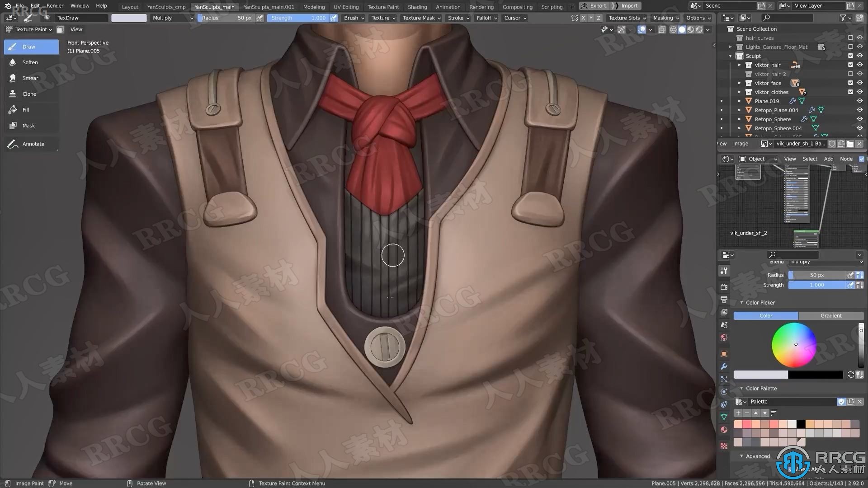Switch to rendered viewport shading
This screenshot has width=868, height=488.
point(699,29)
